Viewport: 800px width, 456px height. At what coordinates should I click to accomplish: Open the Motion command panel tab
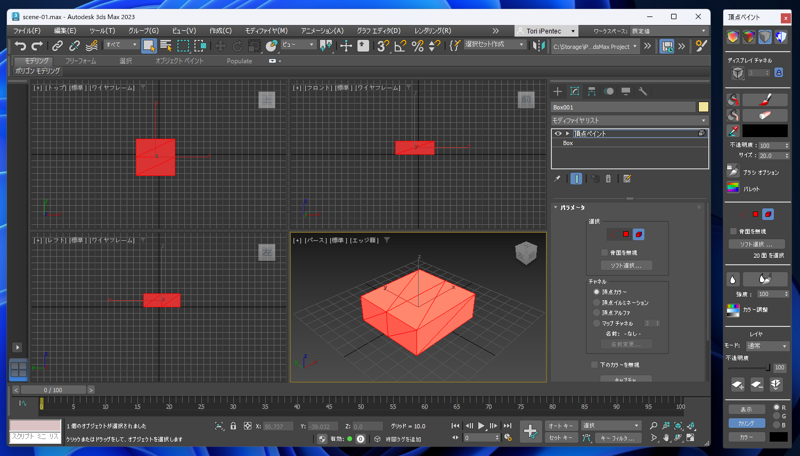point(609,91)
